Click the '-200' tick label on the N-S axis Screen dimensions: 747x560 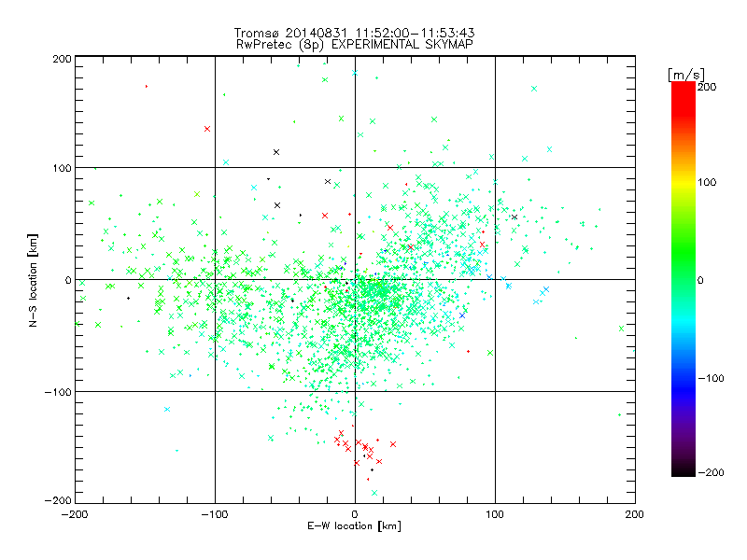click(x=58, y=500)
